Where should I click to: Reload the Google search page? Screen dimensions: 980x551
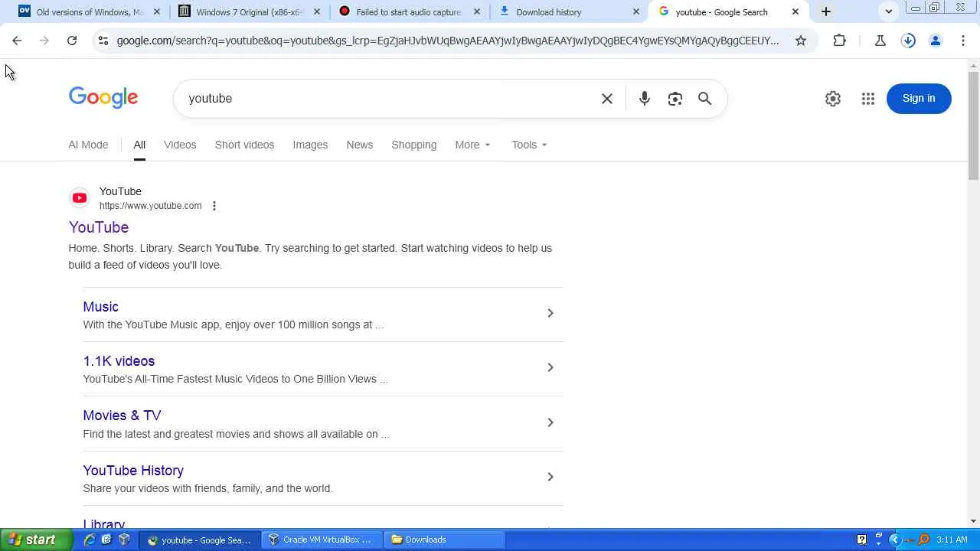(72, 41)
